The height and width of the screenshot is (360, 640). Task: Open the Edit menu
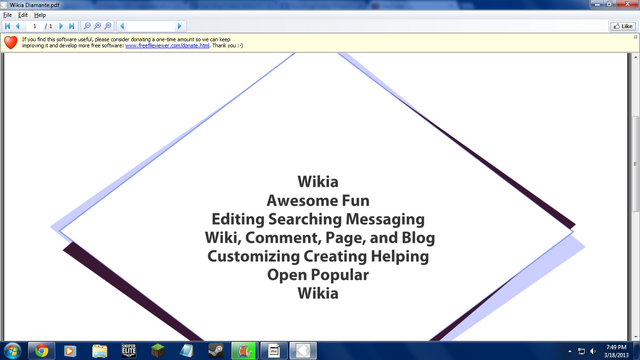point(23,15)
